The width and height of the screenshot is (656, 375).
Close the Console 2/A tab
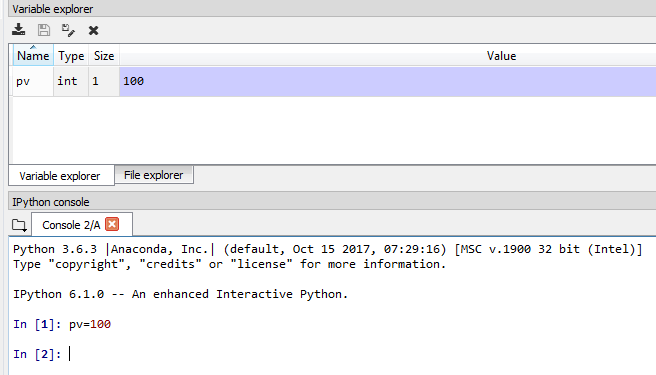coord(112,224)
